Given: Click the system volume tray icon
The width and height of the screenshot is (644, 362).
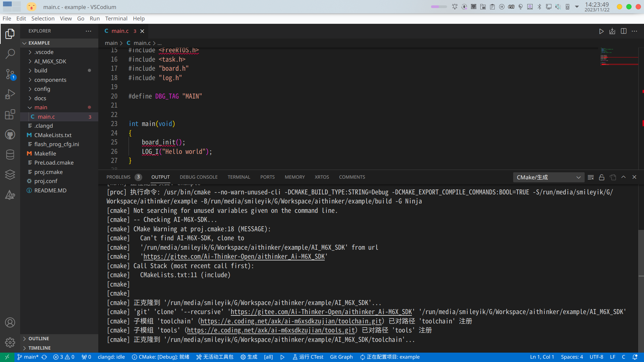Looking at the screenshot, I should [558, 7].
